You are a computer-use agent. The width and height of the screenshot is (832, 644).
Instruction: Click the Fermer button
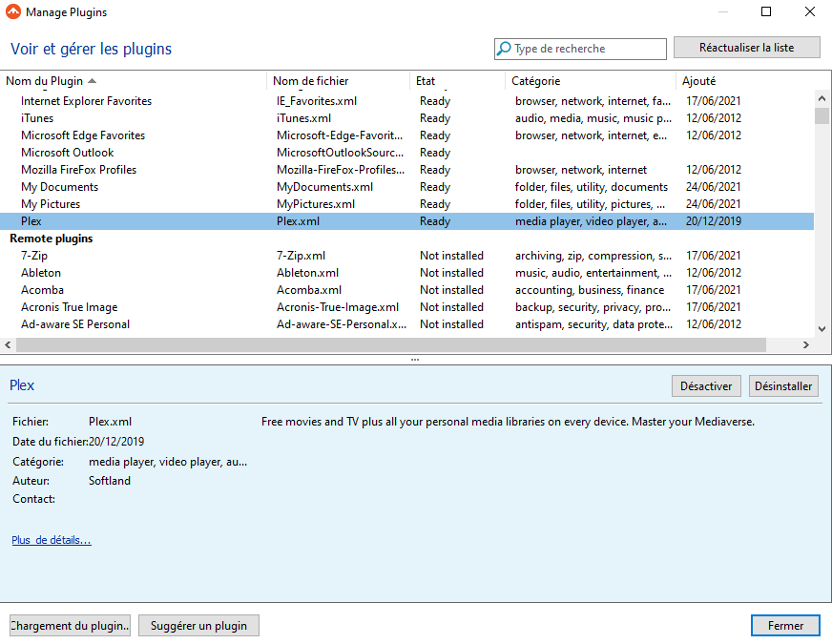click(785, 626)
